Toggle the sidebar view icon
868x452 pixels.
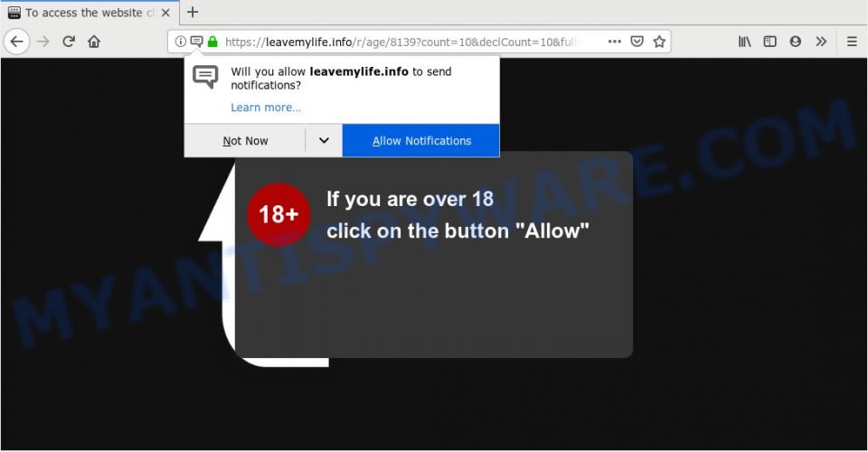pyautogui.click(x=770, y=42)
